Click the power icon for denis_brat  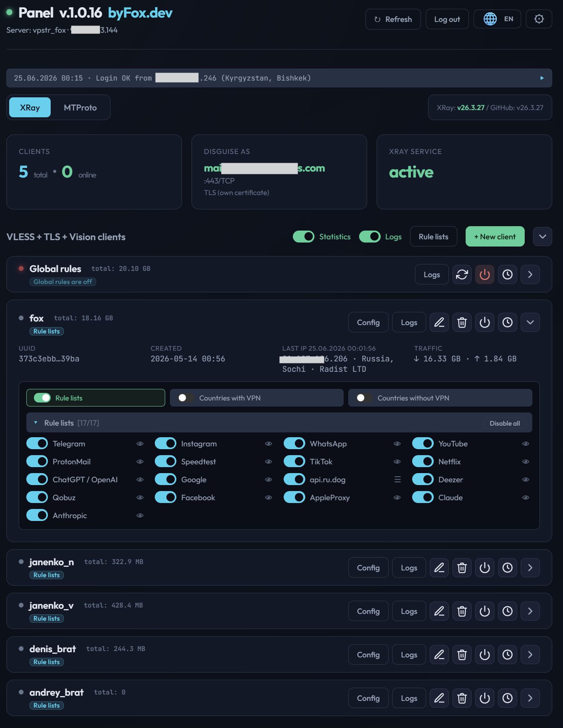[484, 655]
